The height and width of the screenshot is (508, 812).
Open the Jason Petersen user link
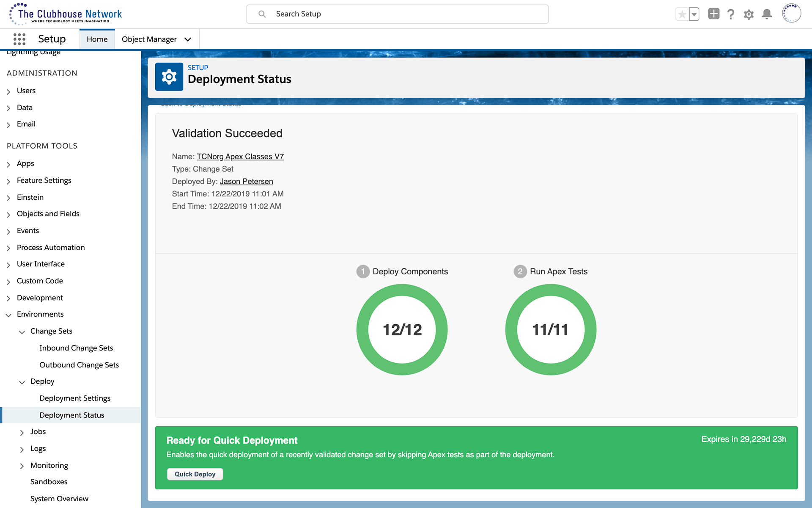tap(246, 182)
